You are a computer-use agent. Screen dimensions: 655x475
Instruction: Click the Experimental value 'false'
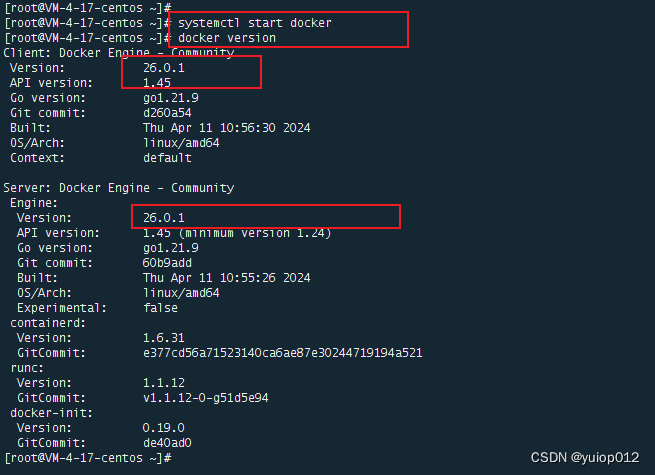click(160, 308)
